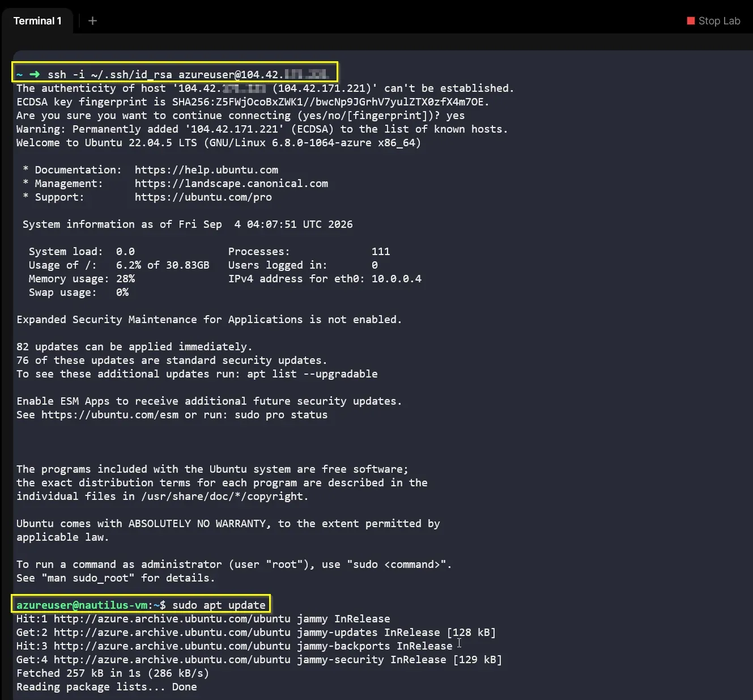This screenshot has height=700, width=753.
Task: Click the 'Get:4' jammy-security line
Action: pos(259,660)
